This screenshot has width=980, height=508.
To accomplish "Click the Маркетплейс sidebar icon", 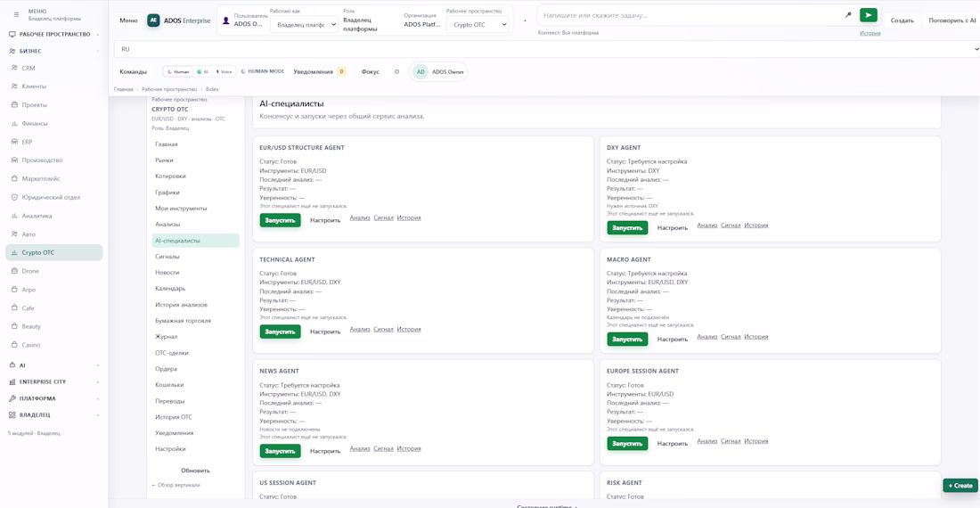I will (x=14, y=179).
